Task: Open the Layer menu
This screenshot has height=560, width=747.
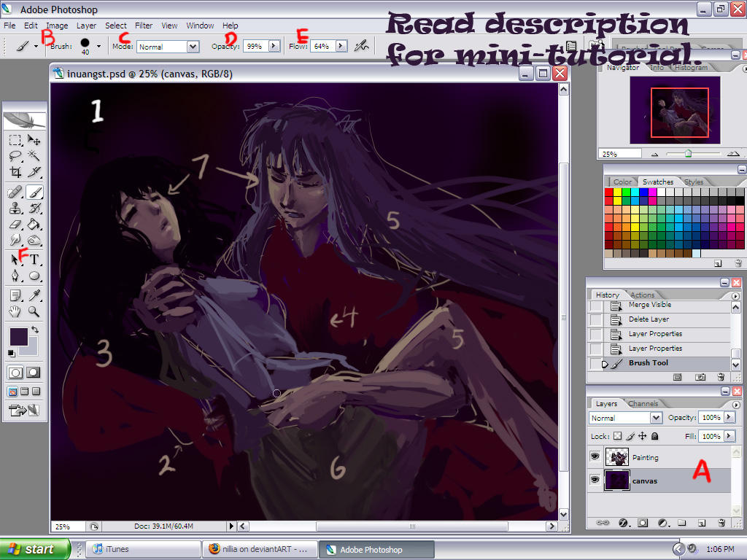Action: (86, 26)
